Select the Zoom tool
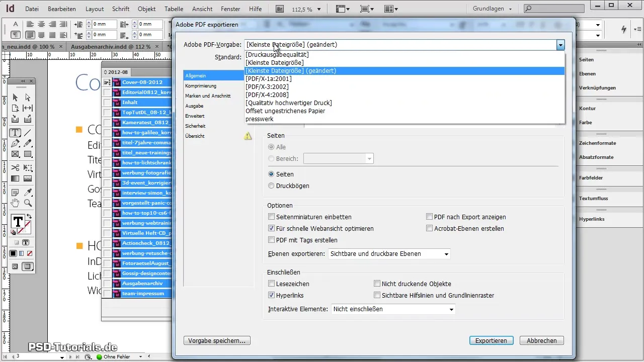 coord(28,203)
